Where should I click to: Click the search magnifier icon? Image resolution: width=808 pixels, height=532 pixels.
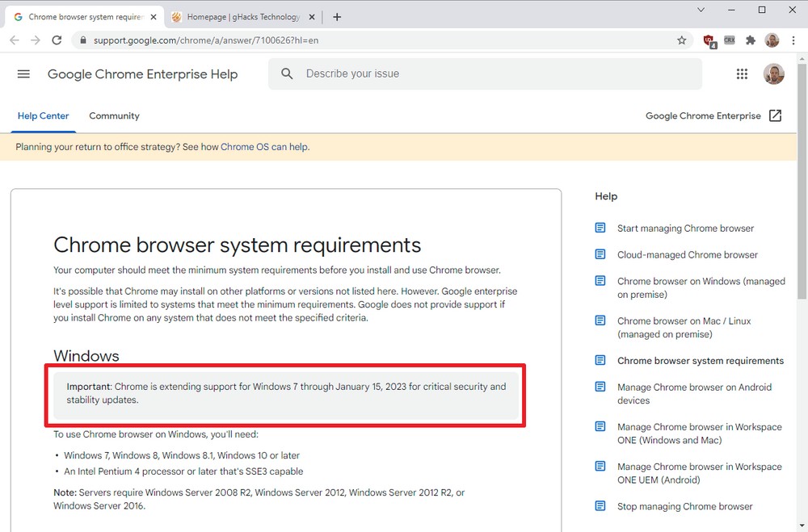coord(287,74)
